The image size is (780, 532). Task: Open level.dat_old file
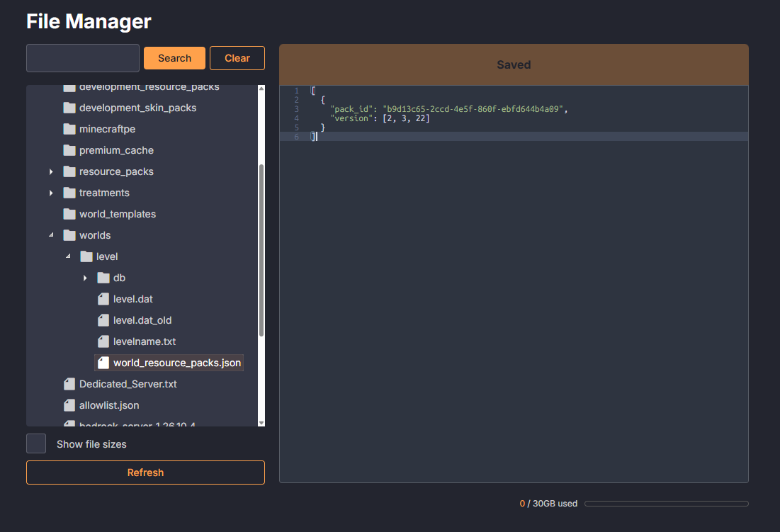pos(142,320)
